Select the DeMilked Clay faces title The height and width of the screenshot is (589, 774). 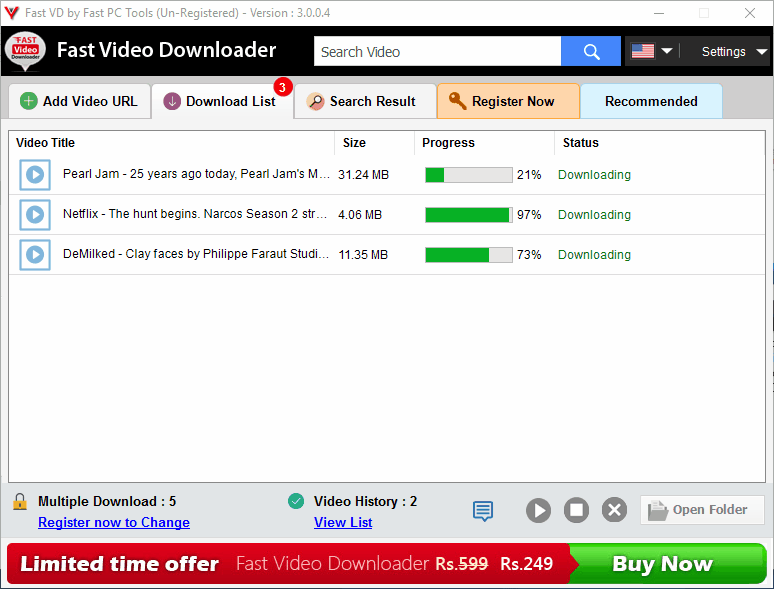[x=195, y=254]
